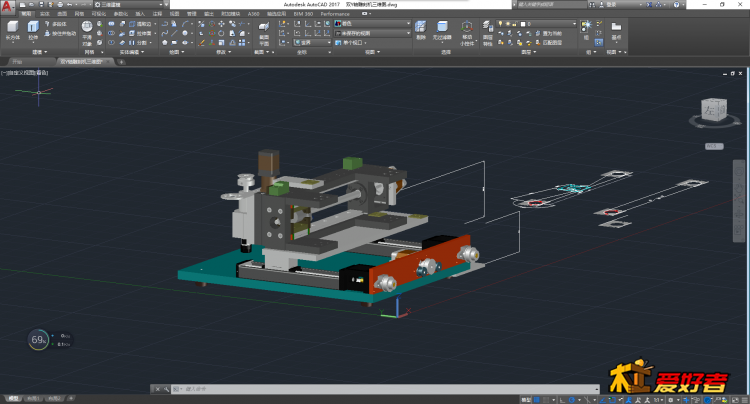Click the new drawing plus tab button
This screenshot has width=750, height=404.
pyautogui.click(x=121, y=62)
